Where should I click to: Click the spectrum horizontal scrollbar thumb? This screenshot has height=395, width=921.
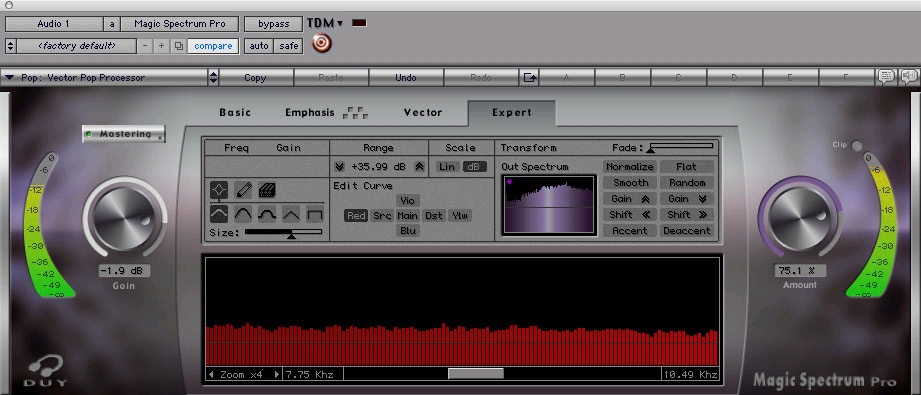point(476,374)
